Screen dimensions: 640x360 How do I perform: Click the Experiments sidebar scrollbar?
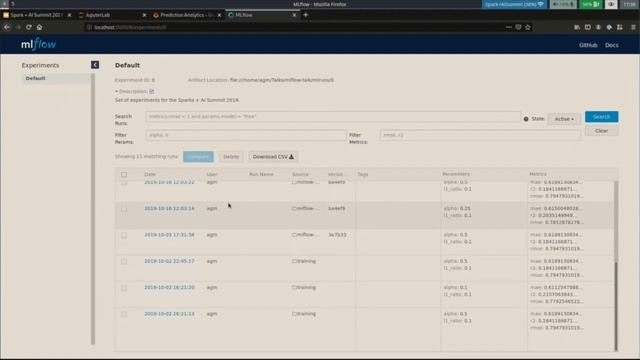93,209
